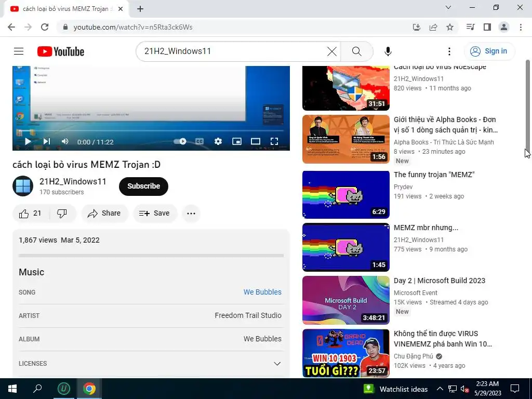Screen dimensions: 532x399
Task: Open the media control icon in Chrome toolbar
Action: (470, 27)
